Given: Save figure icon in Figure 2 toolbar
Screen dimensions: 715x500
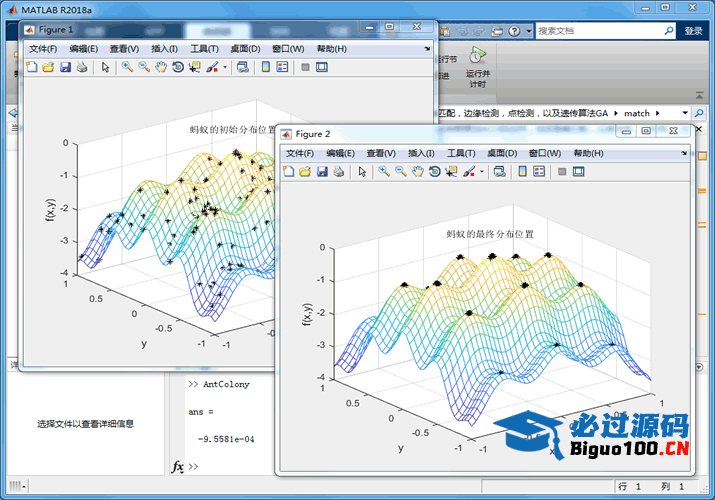Looking at the screenshot, I should (x=322, y=171).
